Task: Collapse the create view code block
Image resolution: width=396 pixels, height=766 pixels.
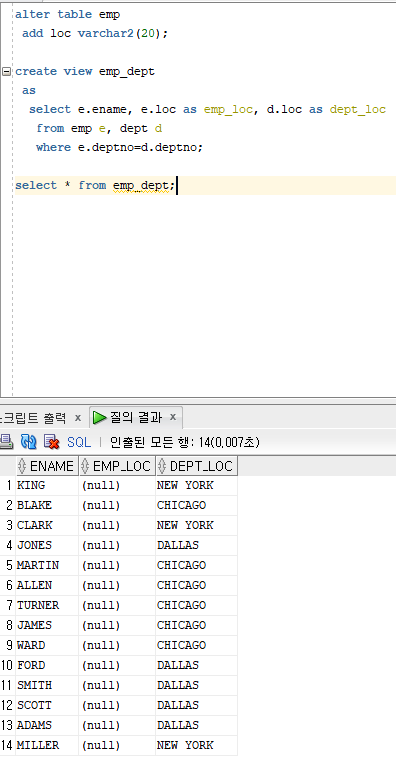Action: tap(6, 71)
